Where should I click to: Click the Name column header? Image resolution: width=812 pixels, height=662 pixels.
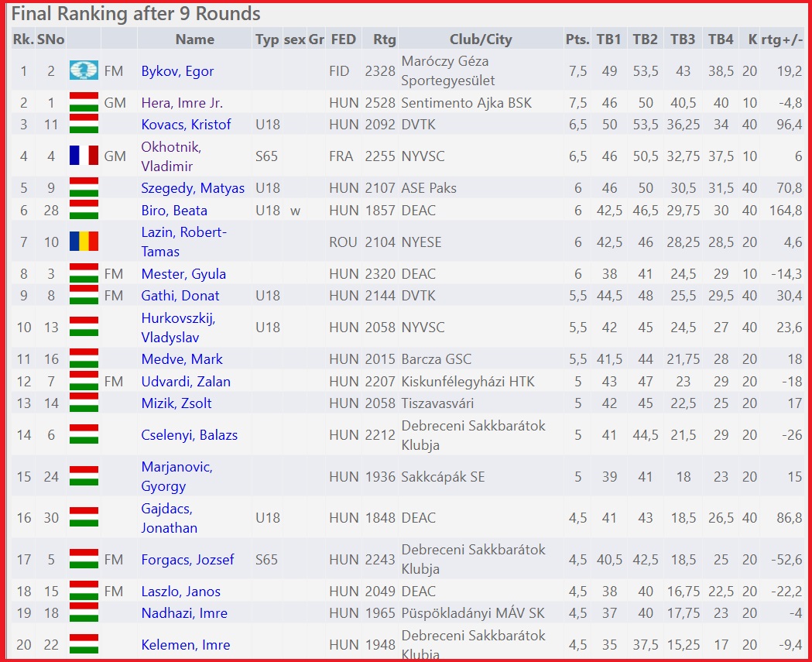[x=194, y=39]
